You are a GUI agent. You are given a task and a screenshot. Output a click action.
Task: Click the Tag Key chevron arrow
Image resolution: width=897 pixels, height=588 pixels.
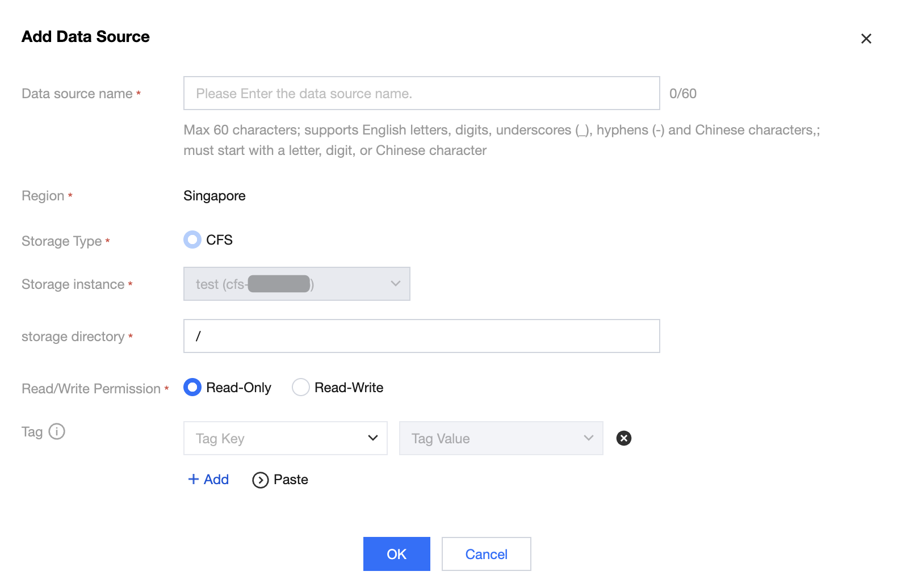pos(373,438)
